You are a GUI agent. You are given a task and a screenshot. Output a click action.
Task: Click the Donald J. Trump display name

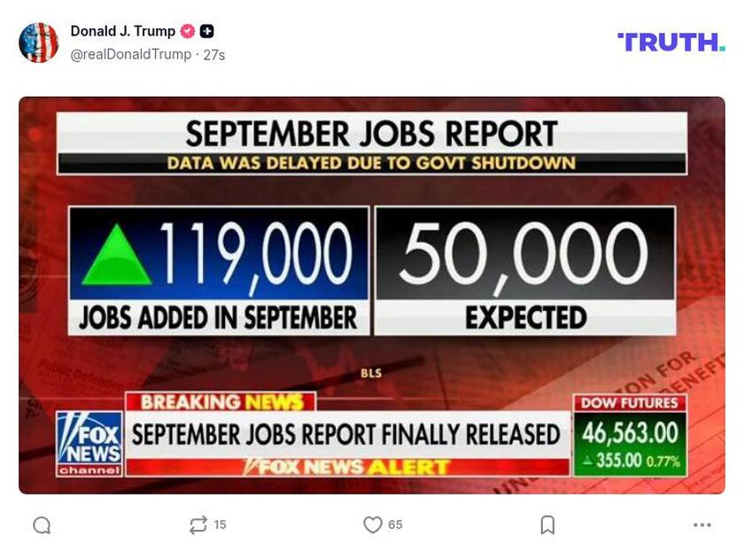[123, 31]
